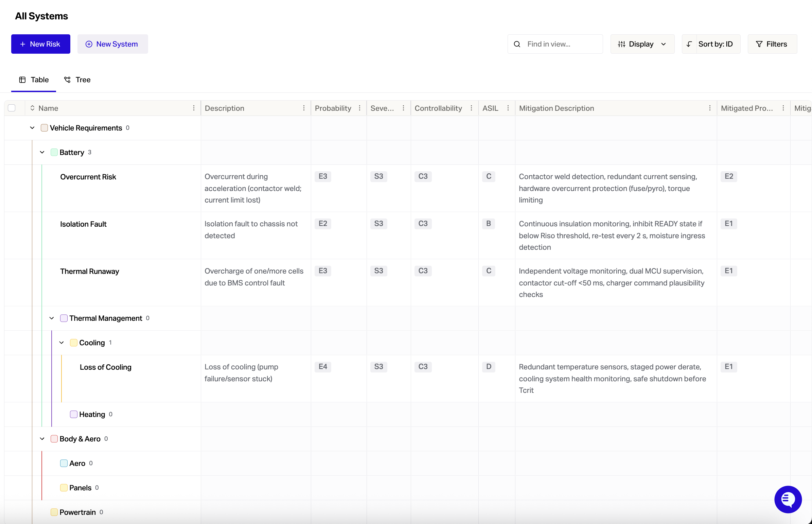Screen dimensions: 812x524
Task: Switch to the Tree view tab
Action: (77, 80)
